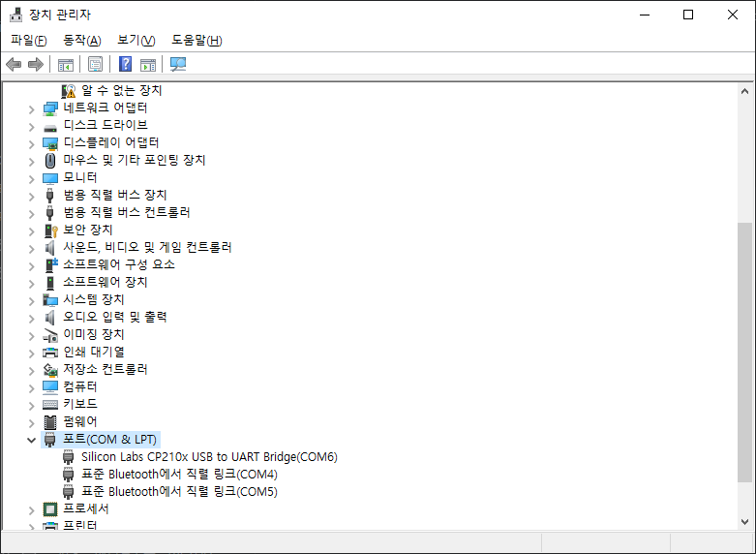Expand the 컴퓨터 node

(31, 388)
